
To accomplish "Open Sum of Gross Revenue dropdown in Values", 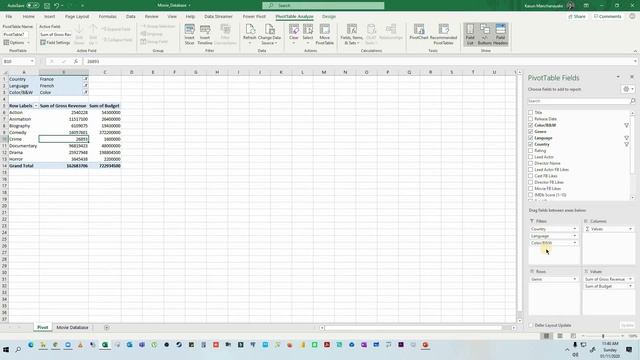I will [630, 279].
